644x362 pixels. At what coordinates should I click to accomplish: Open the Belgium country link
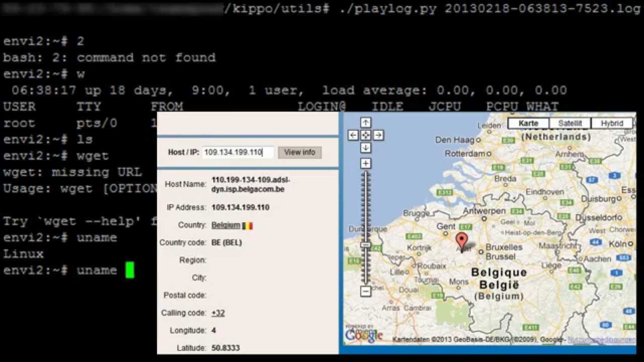(226, 225)
